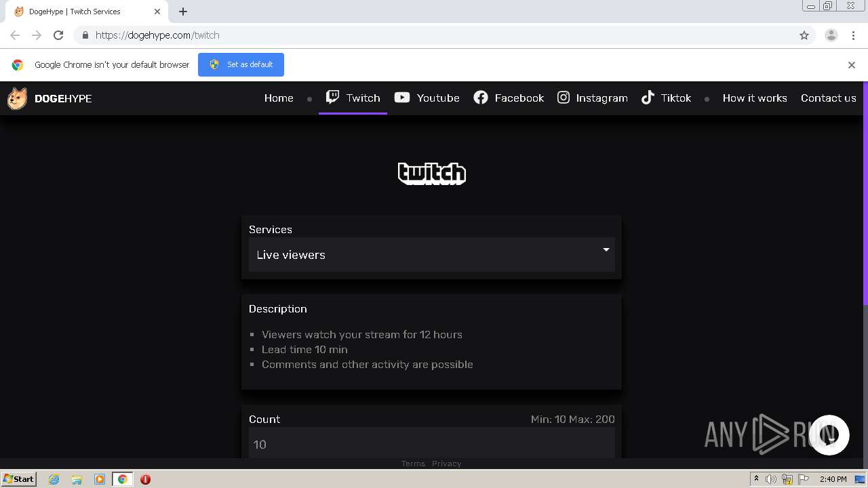Image resolution: width=868 pixels, height=488 pixels.
Task: Click 'Viewers watch your stream for 12 hours'
Action: point(362,334)
